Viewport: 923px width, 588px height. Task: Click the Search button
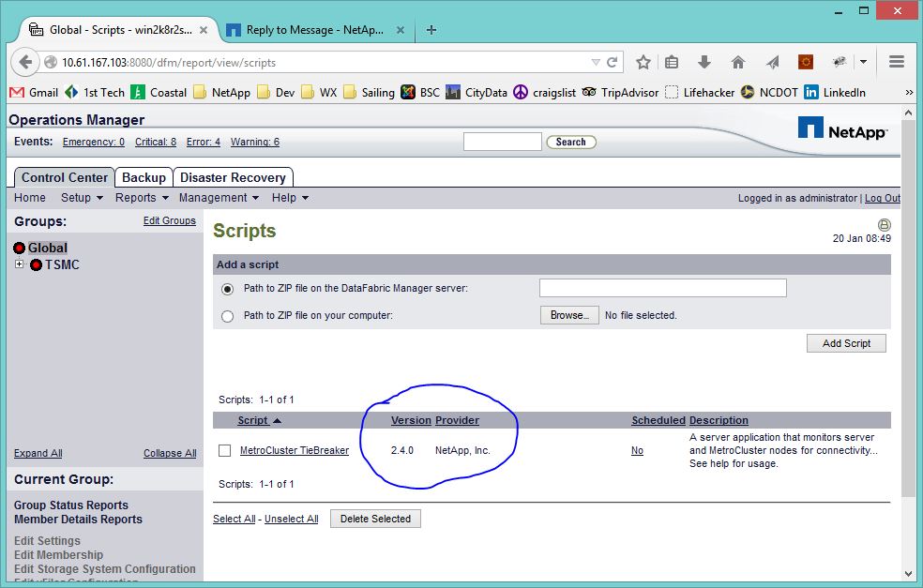pyautogui.click(x=571, y=142)
